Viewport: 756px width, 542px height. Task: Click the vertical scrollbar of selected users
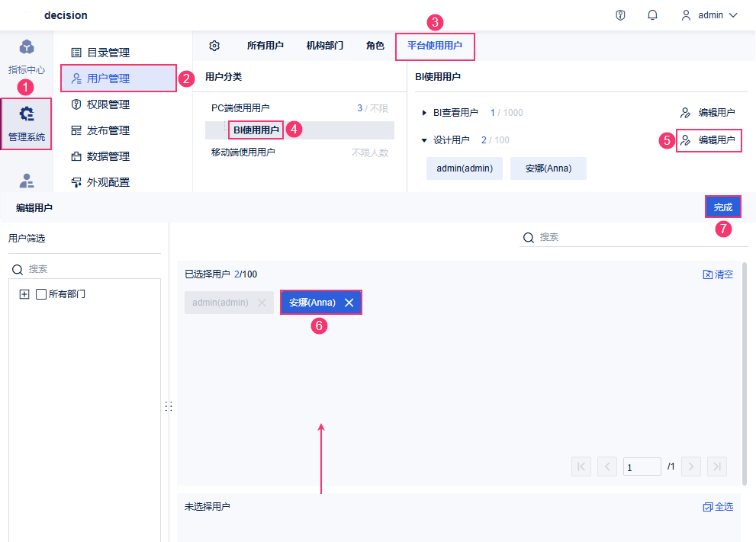click(x=745, y=374)
